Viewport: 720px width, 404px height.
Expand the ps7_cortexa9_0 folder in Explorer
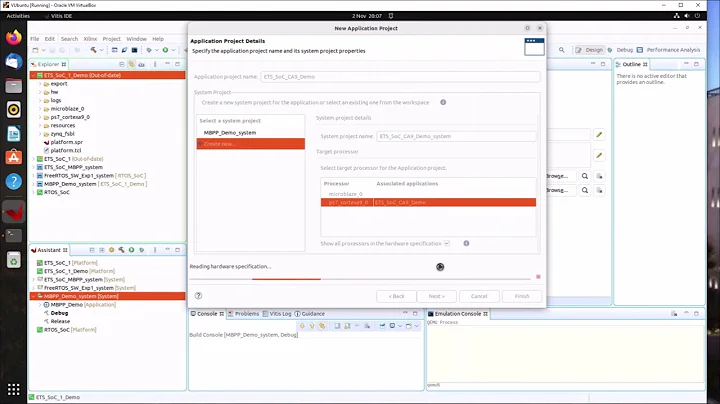(x=40, y=117)
